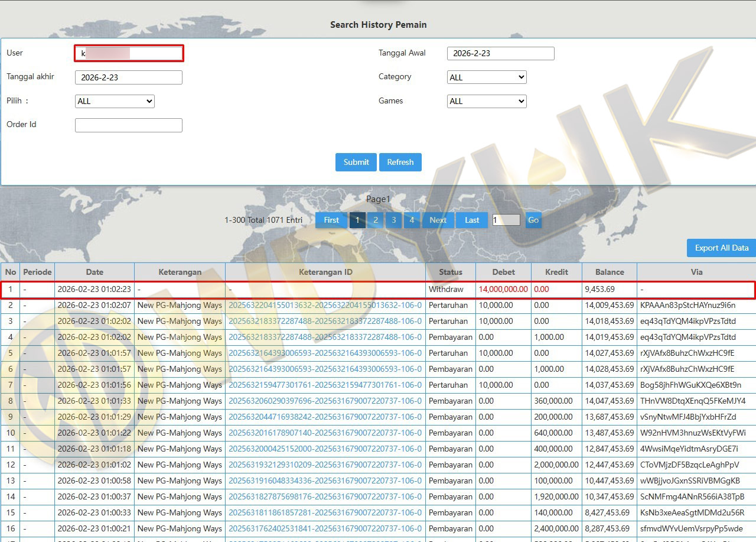This screenshot has height=542, width=756.
Task: Open Keterangan ID link in row 2
Action: (x=325, y=306)
